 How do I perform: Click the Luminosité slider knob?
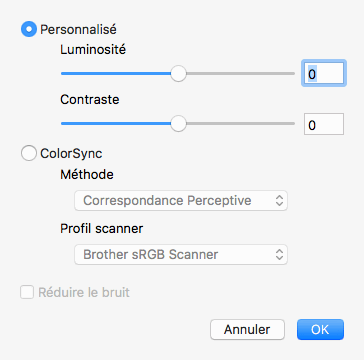tap(178, 73)
